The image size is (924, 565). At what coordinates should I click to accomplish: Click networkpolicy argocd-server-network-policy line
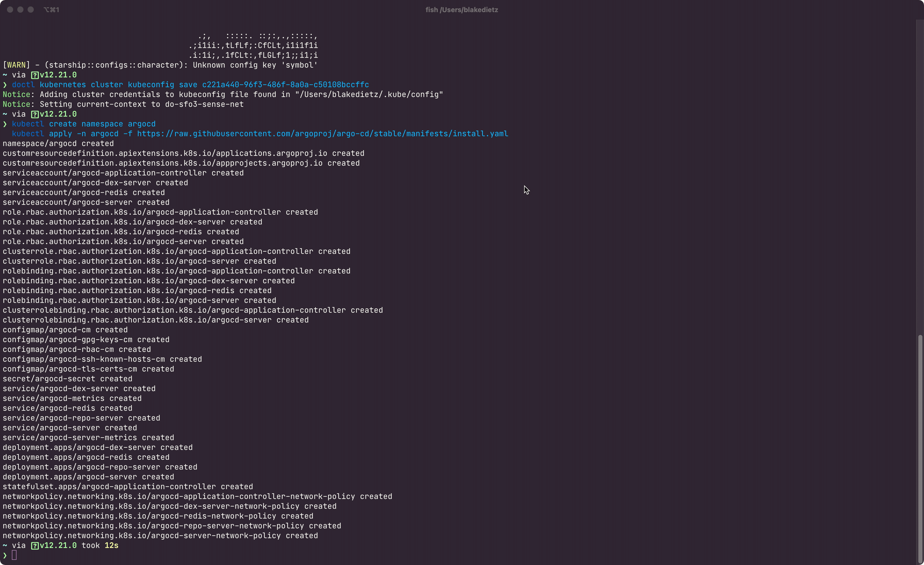(160, 536)
